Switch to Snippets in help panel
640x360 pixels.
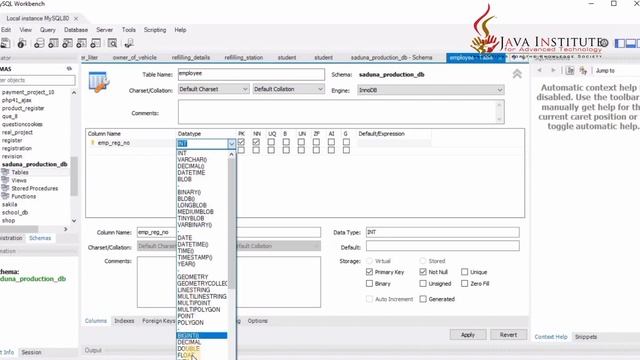[586, 337]
